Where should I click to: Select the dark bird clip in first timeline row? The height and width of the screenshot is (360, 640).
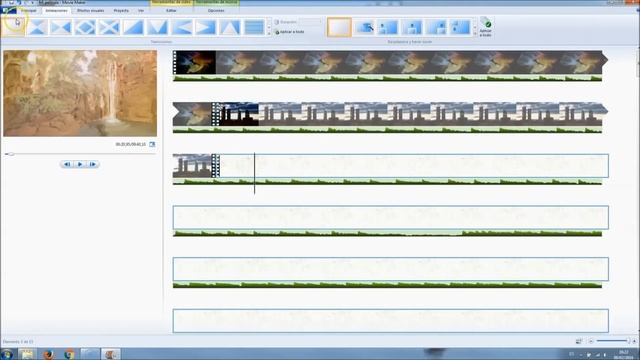pos(194,62)
